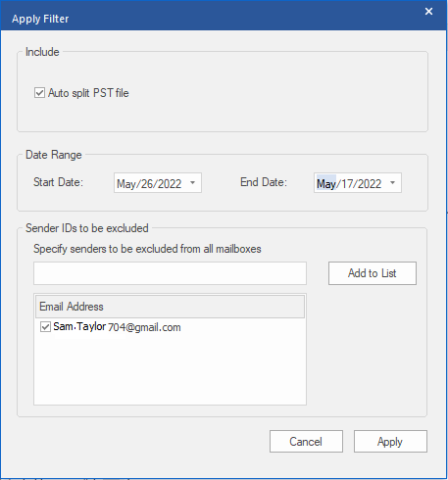Screen dimensions: 448x480
Task: Uncheck Auto split PST file checkbox
Action: pyautogui.click(x=39, y=93)
